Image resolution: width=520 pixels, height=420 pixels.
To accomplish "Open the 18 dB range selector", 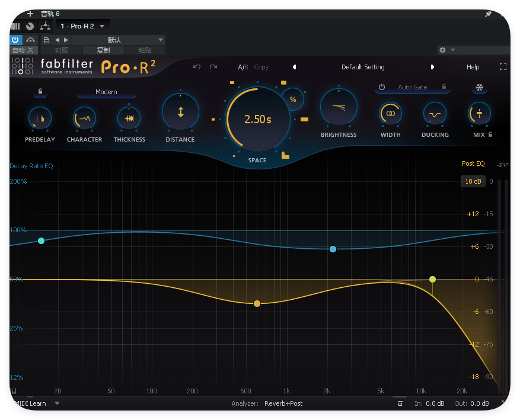I will (x=473, y=181).
